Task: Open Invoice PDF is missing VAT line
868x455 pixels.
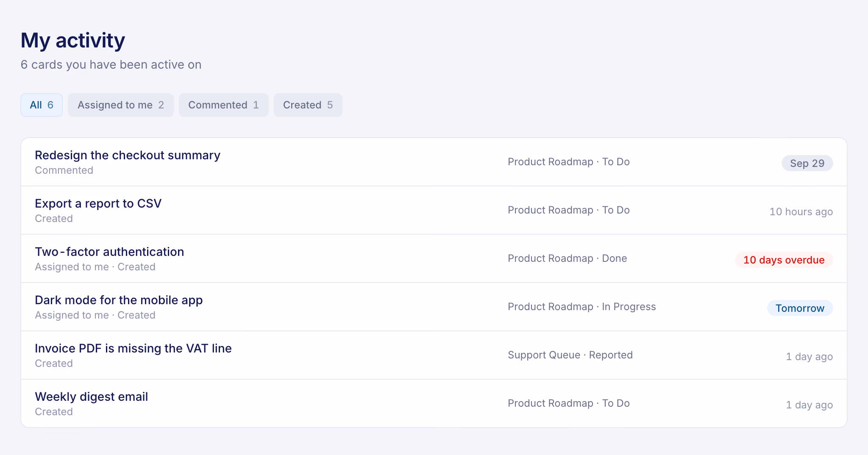Action: click(x=434, y=355)
